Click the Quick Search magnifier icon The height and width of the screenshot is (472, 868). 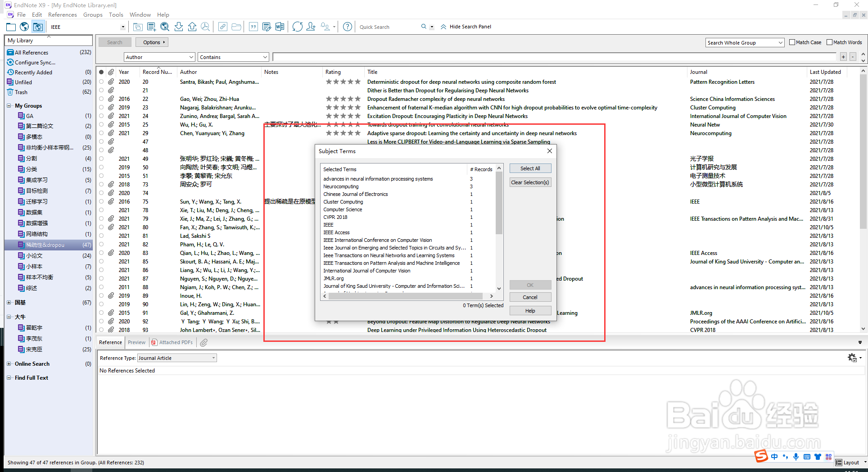[x=424, y=27]
